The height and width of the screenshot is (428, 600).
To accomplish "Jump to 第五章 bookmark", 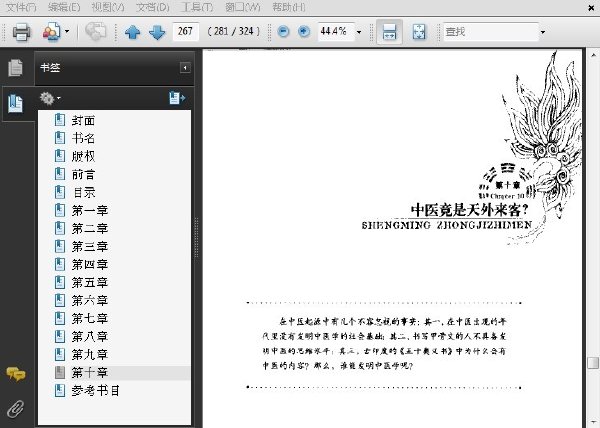I will click(x=90, y=282).
